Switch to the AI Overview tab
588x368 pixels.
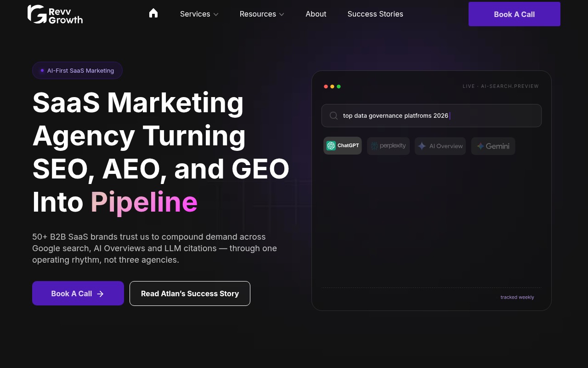[x=440, y=146]
